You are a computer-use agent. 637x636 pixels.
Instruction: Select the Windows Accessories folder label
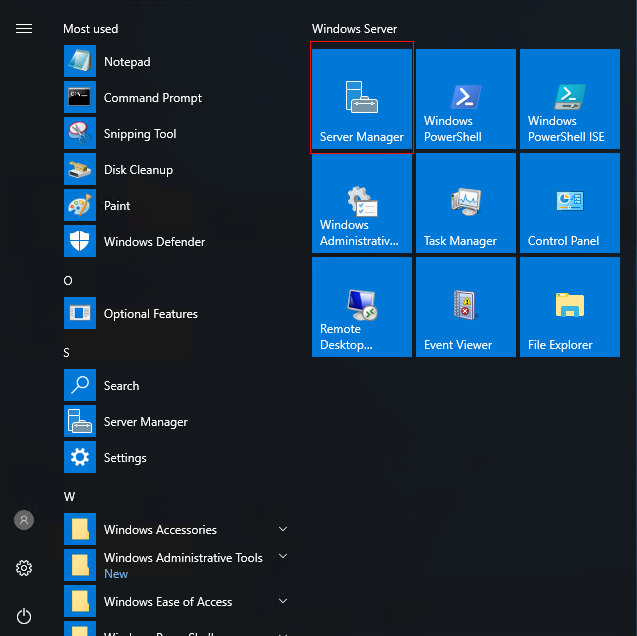pyautogui.click(x=160, y=530)
